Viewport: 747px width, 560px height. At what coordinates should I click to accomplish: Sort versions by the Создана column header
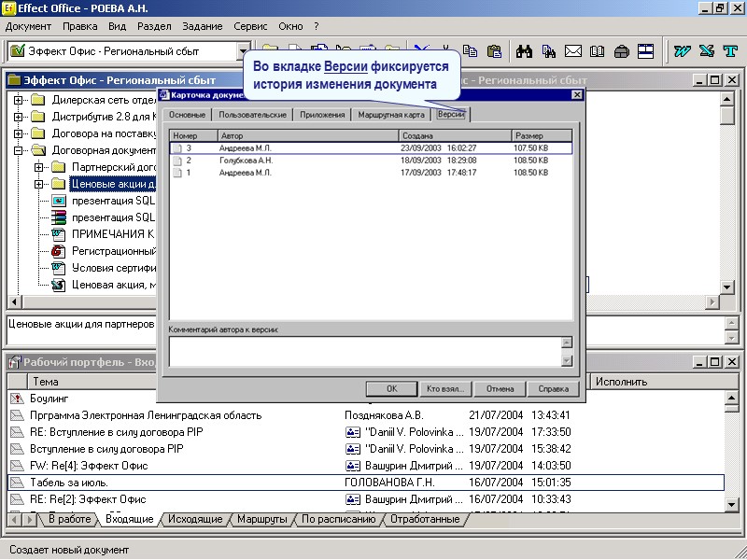pyautogui.click(x=455, y=135)
